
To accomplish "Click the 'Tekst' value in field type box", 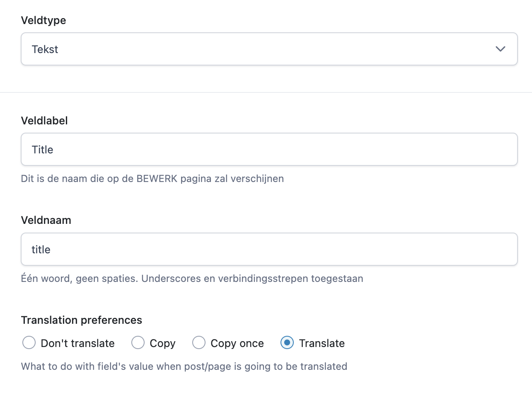I will pyautogui.click(x=45, y=49).
